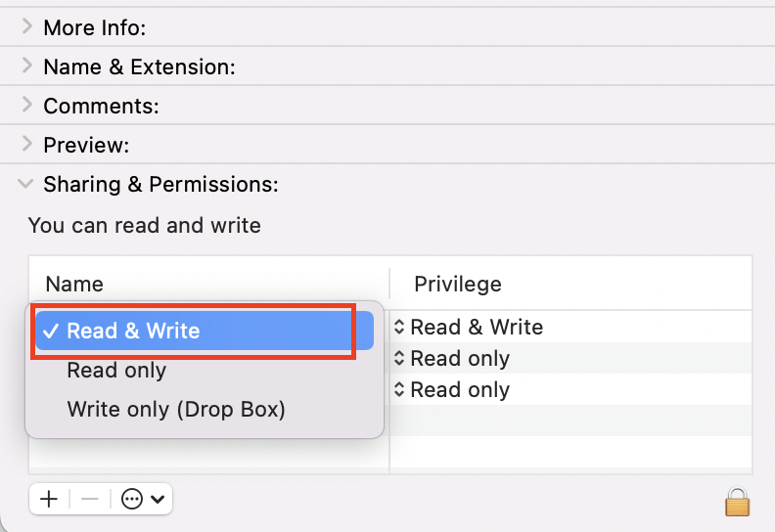Click the empty row below the last privilege entry
775x532 pixels.
click(x=570, y=421)
